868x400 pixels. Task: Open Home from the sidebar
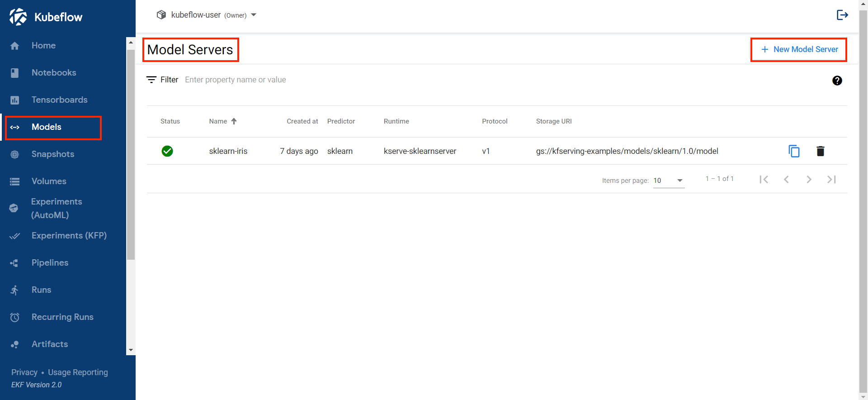(x=43, y=45)
